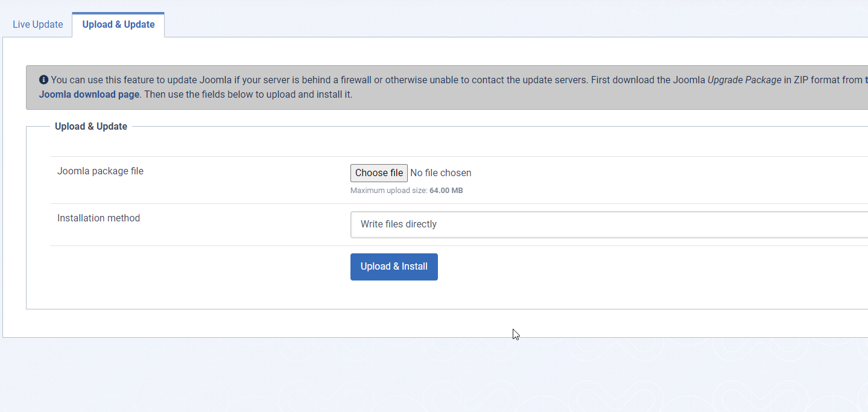The height and width of the screenshot is (412, 868).
Task: Click the Choose file button
Action: pyautogui.click(x=379, y=173)
